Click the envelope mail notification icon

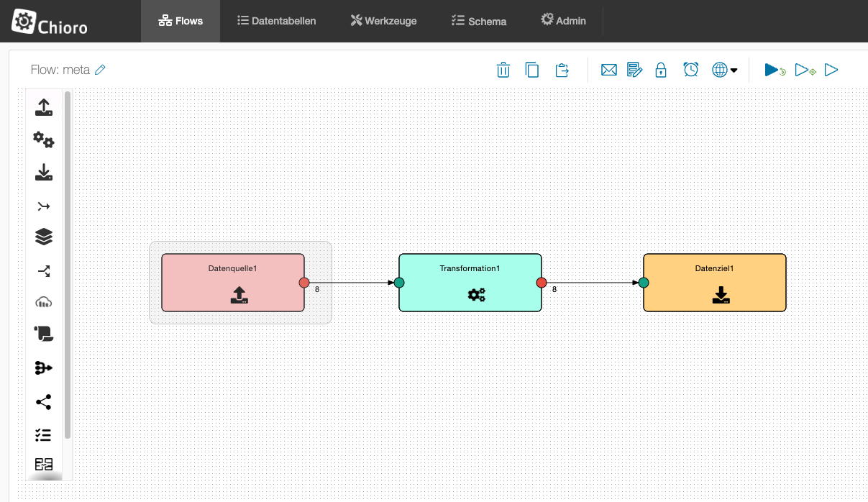point(609,70)
